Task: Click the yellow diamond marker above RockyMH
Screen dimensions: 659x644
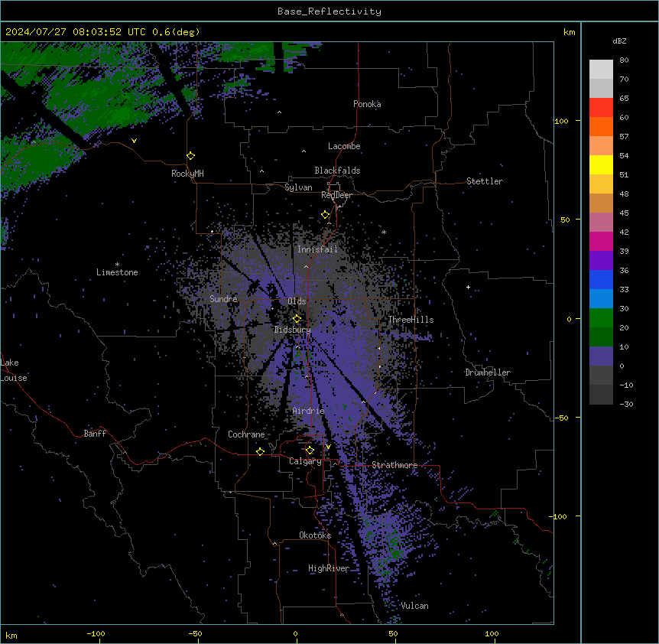Action: click(191, 156)
